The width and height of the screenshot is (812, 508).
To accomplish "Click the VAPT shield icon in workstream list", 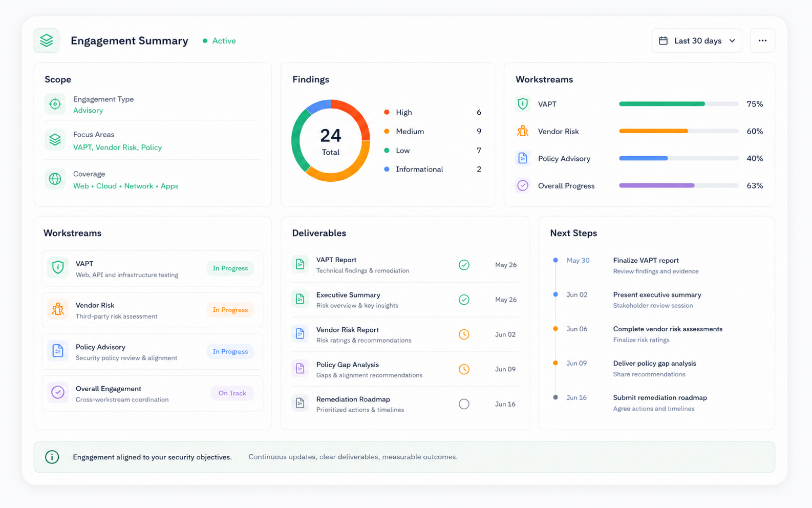I will click(58, 267).
